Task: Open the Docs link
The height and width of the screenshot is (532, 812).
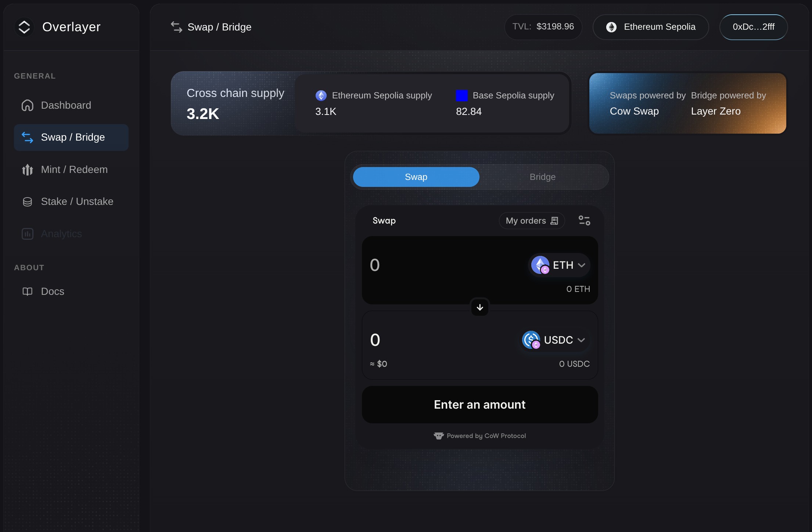Action: tap(71, 292)
